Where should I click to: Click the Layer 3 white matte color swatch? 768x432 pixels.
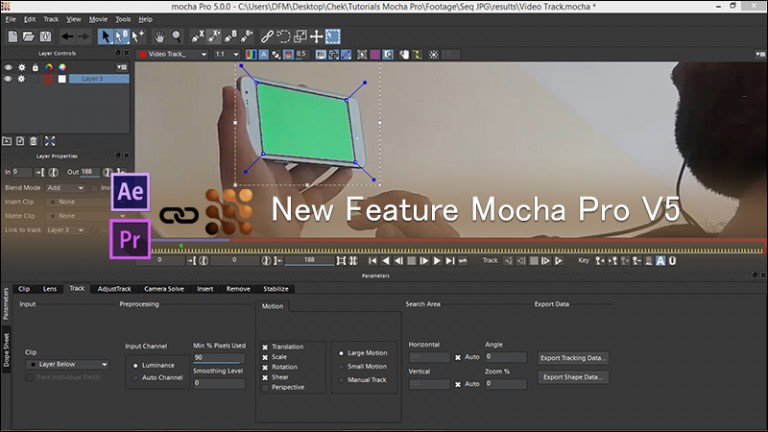62,79
